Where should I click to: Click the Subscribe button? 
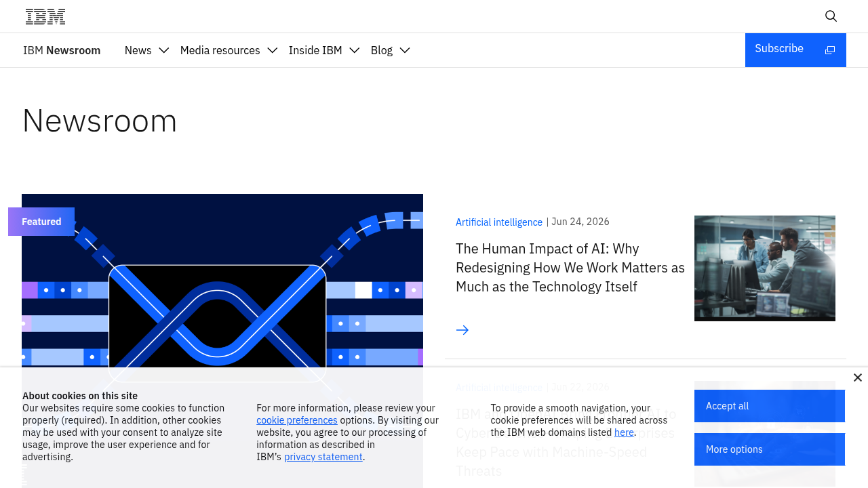click(x=795, y=50)
